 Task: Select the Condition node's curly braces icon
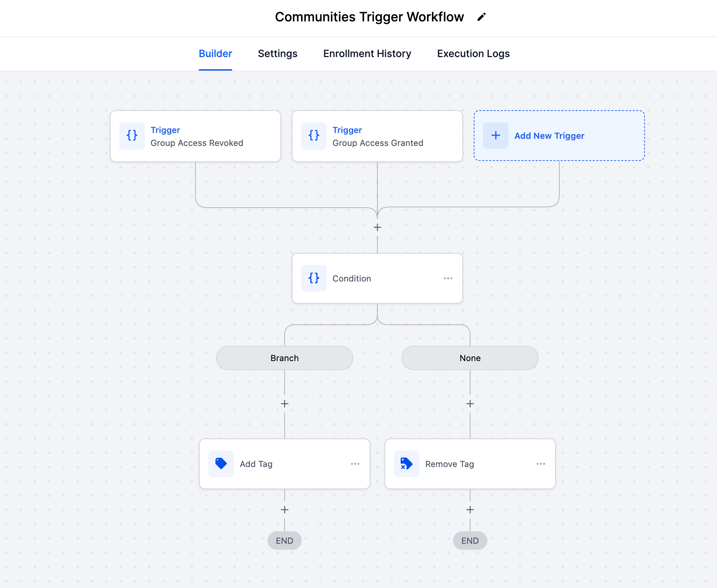point(314,278)
